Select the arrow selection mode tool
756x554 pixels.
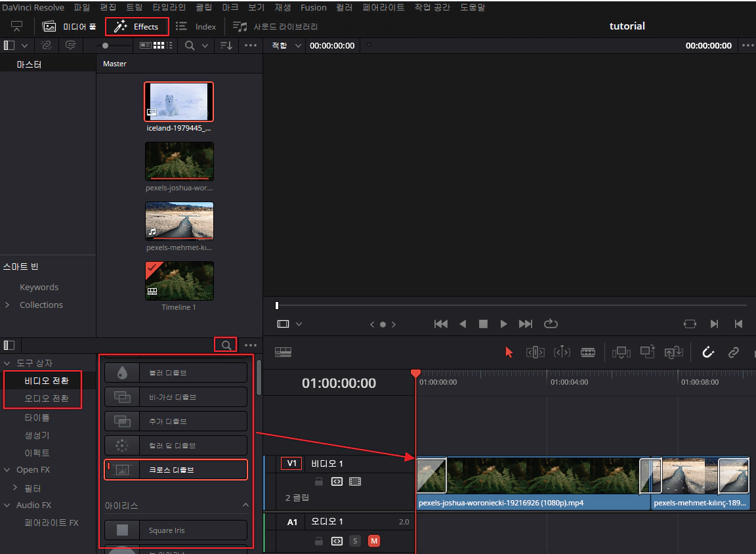[509, 352]
